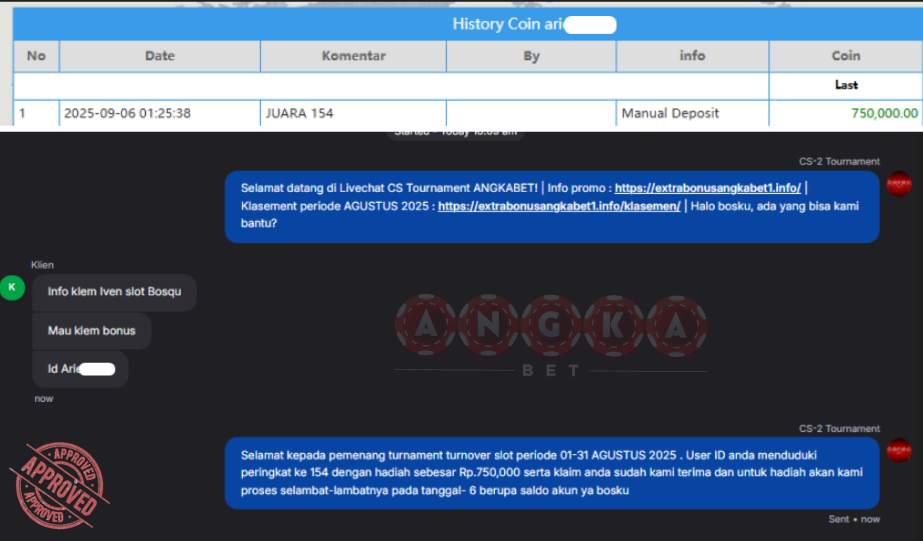Click the CS-2 Tournament avatar beside winner message
Image resolution: width=923 pixels, height=541 pixels.
[x=899, y=450]
